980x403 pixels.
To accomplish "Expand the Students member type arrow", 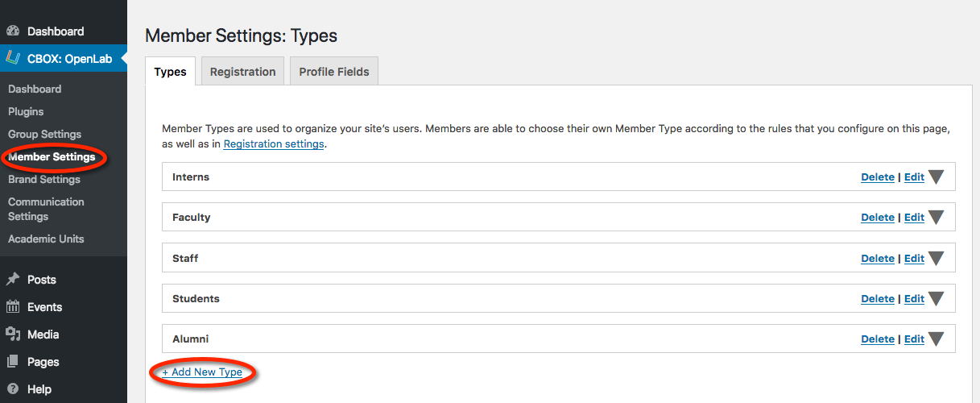I will point(936,299).
